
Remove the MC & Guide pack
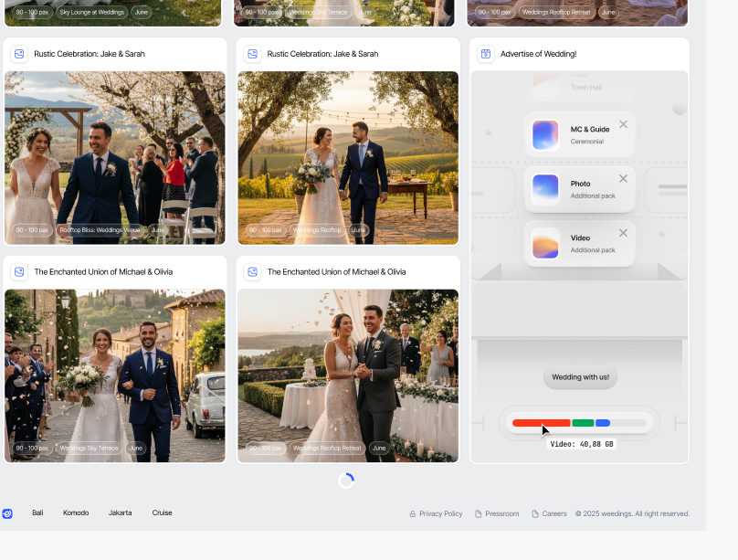click(624, 125)
